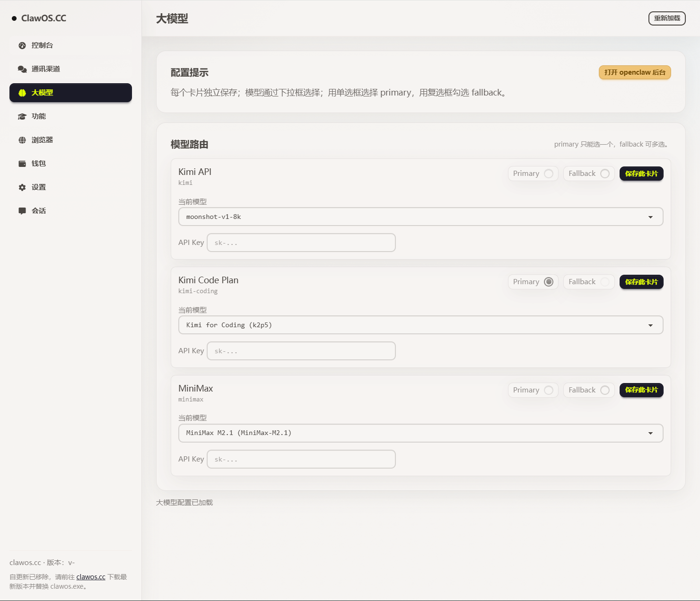Open the MiniMax M2.1 model dropdown
This screenshot has width=700, height=601.
click(x=651, y=433)
